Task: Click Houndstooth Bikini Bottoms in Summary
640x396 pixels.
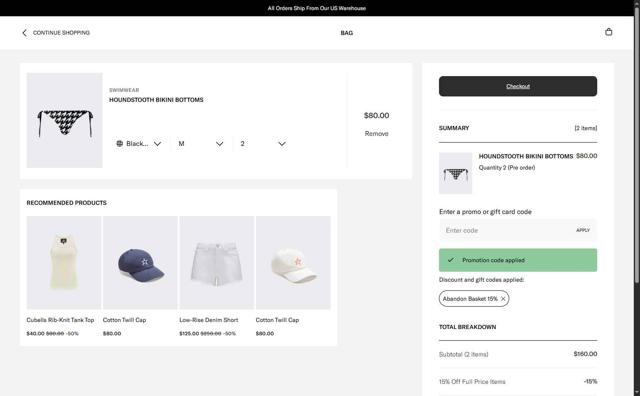Action: point(526,156)
